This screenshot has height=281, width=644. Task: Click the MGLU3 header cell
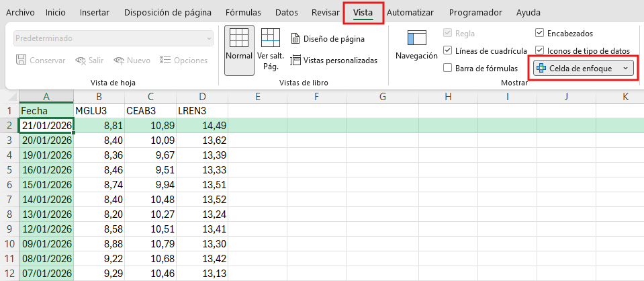click(99, 111)
